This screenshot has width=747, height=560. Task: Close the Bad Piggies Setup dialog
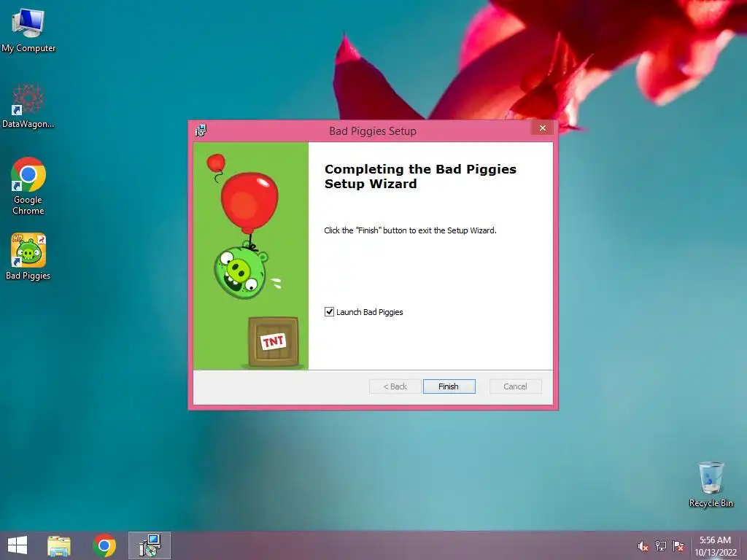click(x=543, y=128)
